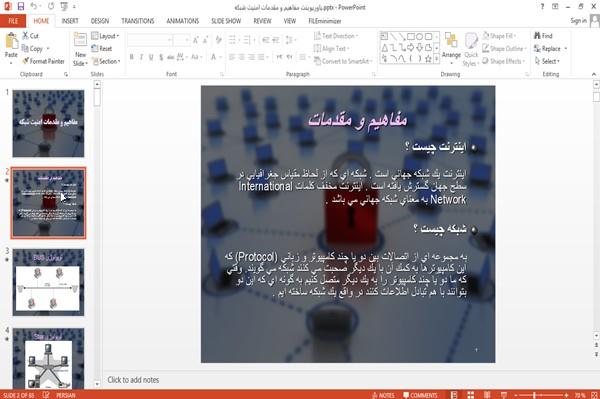Switch to Slide Sorter view icon

click(471, 395)
